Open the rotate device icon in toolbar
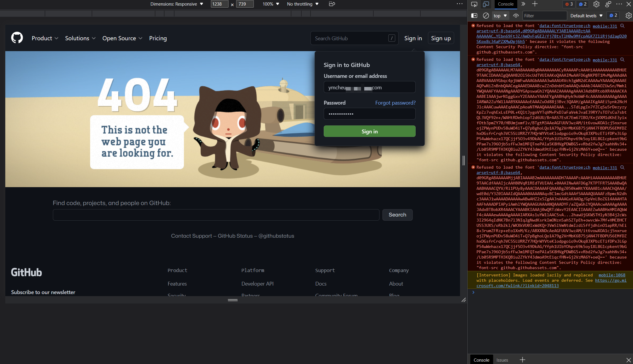 coord(332,4)
